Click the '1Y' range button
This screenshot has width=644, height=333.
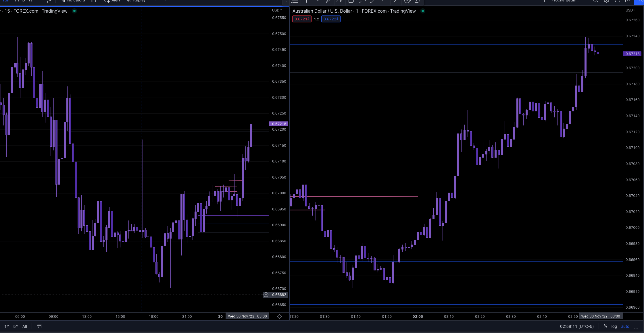click(7, 326)
